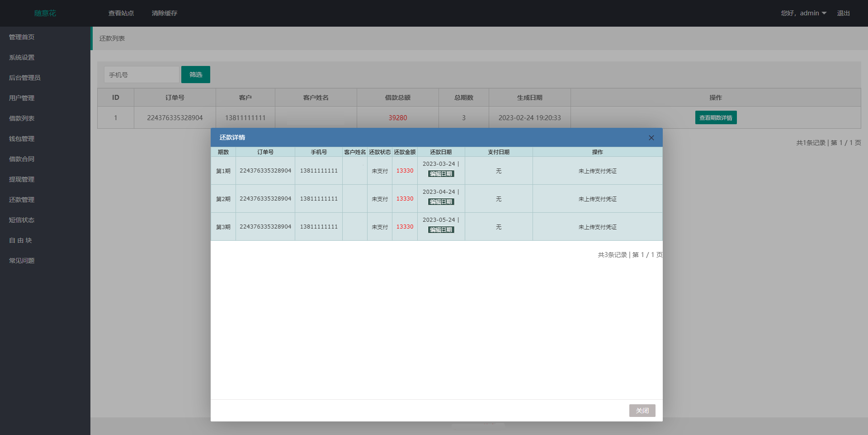
Task: Edit repayment date for 第2期
Action: 441,202
